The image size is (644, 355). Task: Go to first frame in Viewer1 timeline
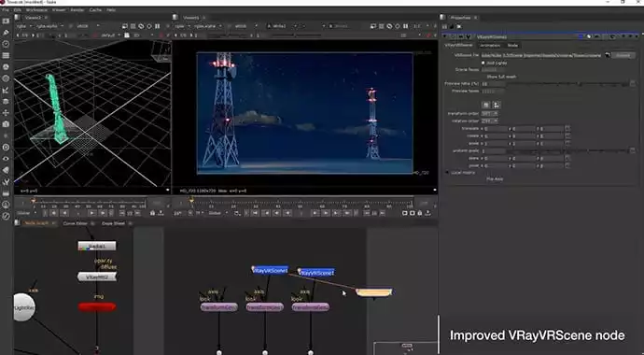[x=255, y=213]
